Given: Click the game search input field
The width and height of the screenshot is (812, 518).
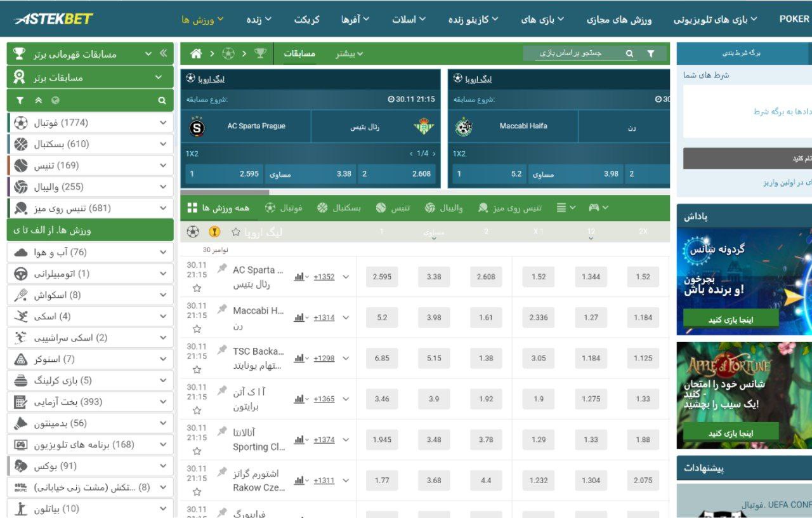Looking at the screenshot, I should click(571, 54).
